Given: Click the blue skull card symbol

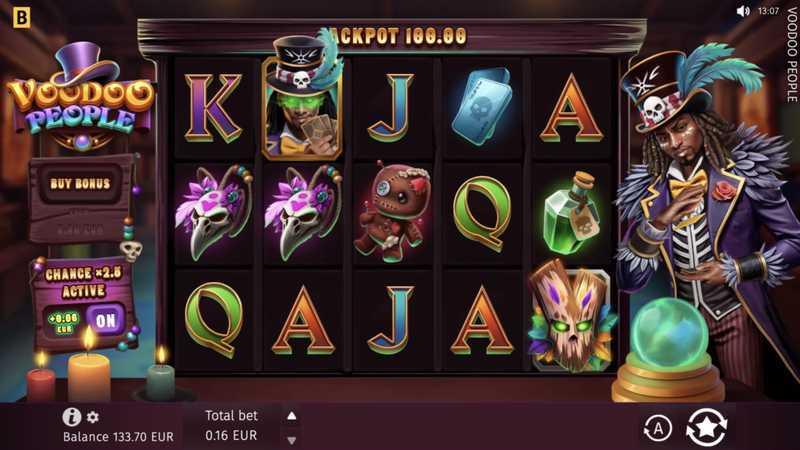Looking at the screenshot, I should click(x=481, y=106).
